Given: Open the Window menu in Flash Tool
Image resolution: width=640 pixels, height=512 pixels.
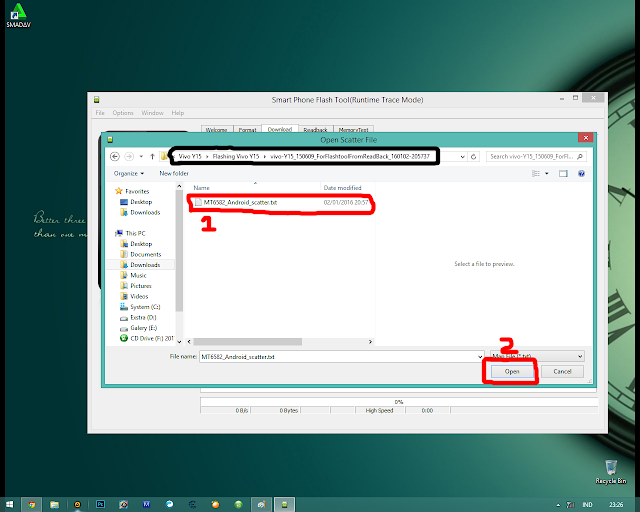Looking at the screenshot, I should click(152, 113).
